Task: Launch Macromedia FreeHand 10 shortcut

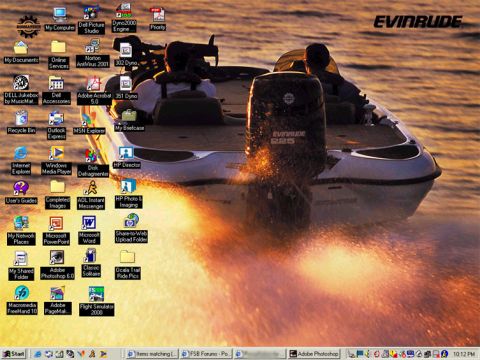Action: [x=22, y=300]
